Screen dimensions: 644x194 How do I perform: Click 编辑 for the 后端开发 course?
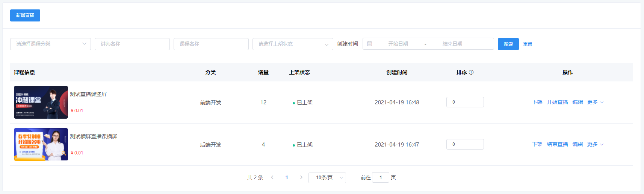pyautogui.click(x=577, y=144)
